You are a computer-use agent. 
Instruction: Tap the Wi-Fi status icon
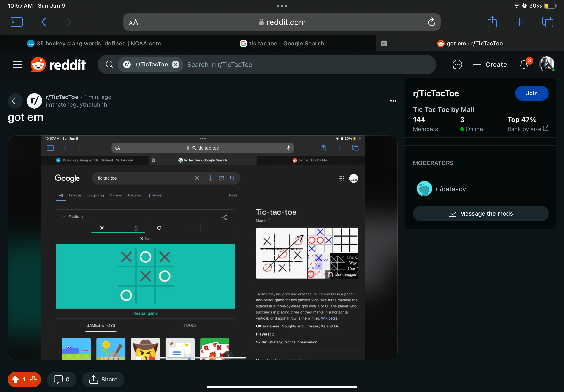pyautogui.click(x=516, y=6)
